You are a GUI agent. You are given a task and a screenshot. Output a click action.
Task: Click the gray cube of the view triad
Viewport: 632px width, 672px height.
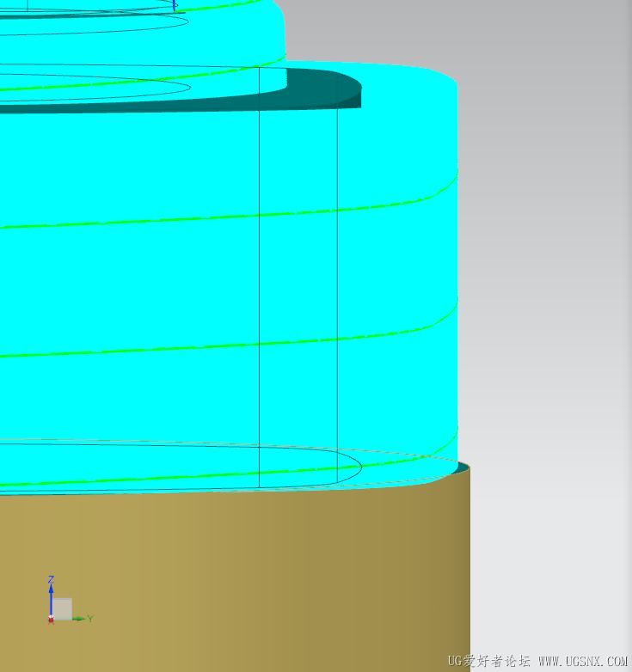[x=62, y=608]
